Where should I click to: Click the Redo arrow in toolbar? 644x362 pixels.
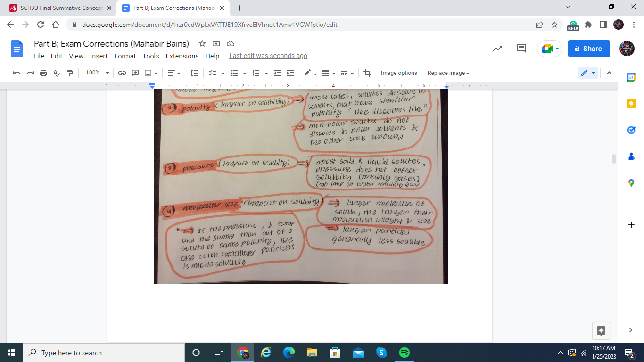(30, 73)
